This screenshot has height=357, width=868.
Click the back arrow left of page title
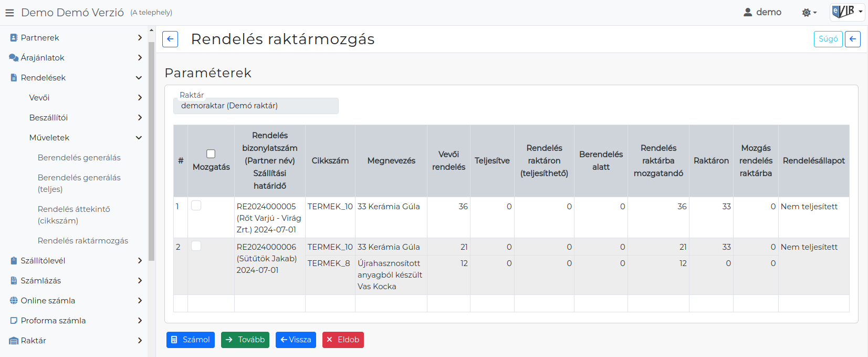pyautogui.click(x=170, y=39)
